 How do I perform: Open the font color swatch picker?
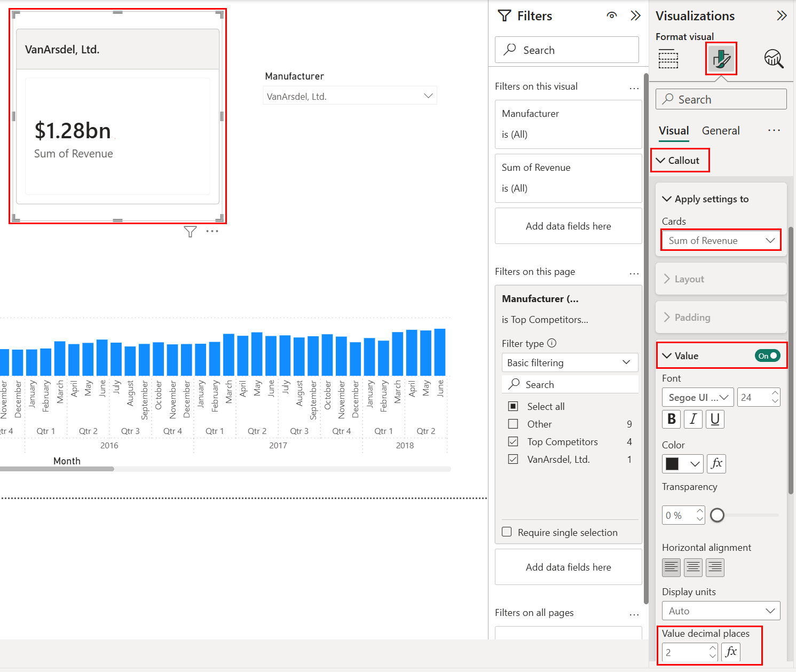pyautogui.click(x=682, y=464)
